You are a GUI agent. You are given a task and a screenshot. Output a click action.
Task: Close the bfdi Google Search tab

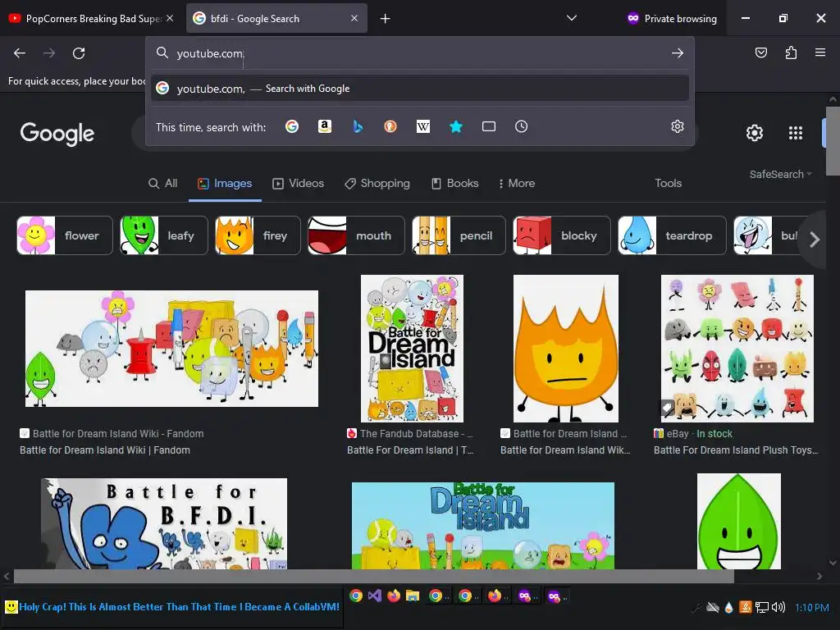click(x=354, y=18)
